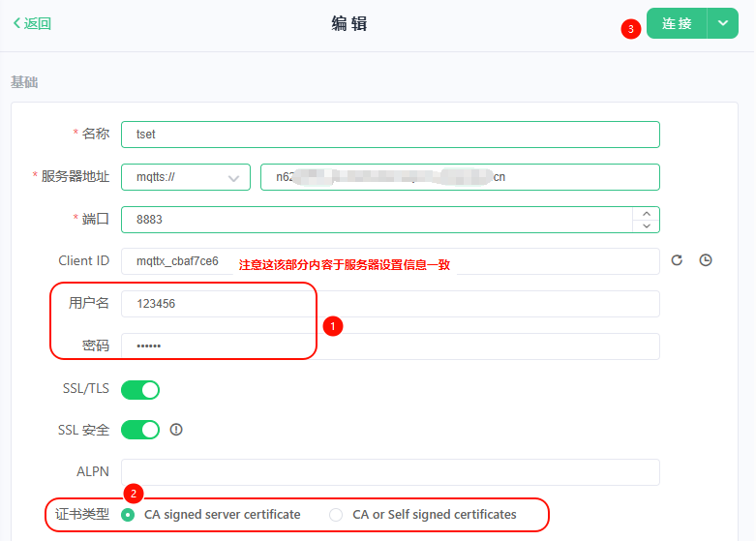The image size is (756, 541).
Task: Click the back arrow chevron icon
Action: (16, 24)
